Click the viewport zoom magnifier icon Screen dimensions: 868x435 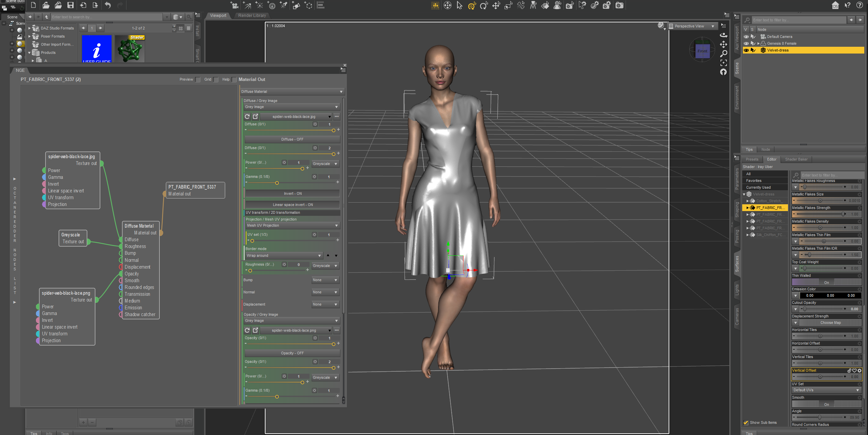click(x=723, y=54)
